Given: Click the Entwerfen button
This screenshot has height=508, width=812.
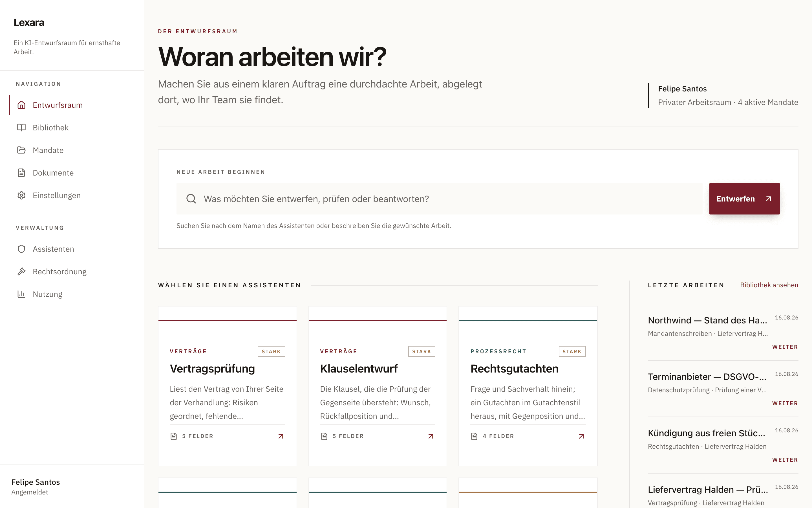Looking at the screenshot, I should click(744, 199).
